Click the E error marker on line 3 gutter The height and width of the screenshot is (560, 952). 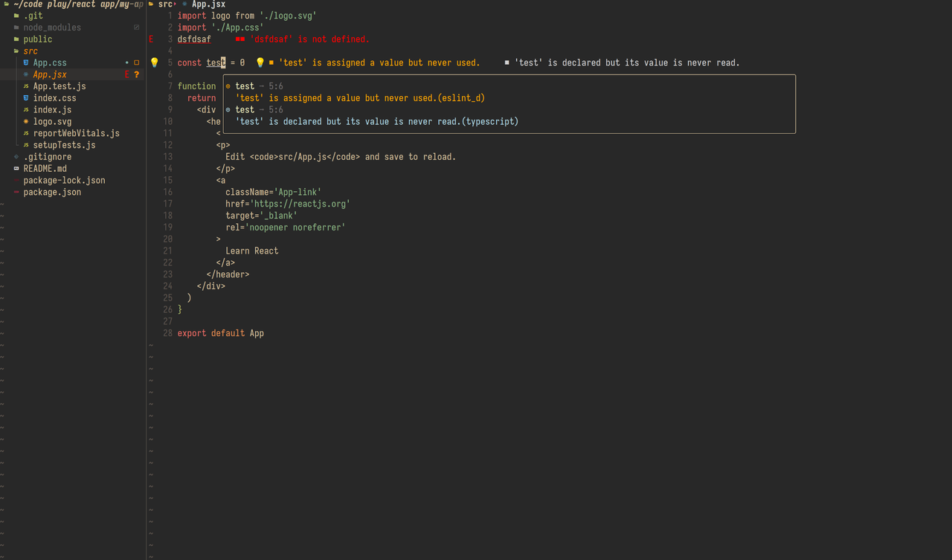150,39
